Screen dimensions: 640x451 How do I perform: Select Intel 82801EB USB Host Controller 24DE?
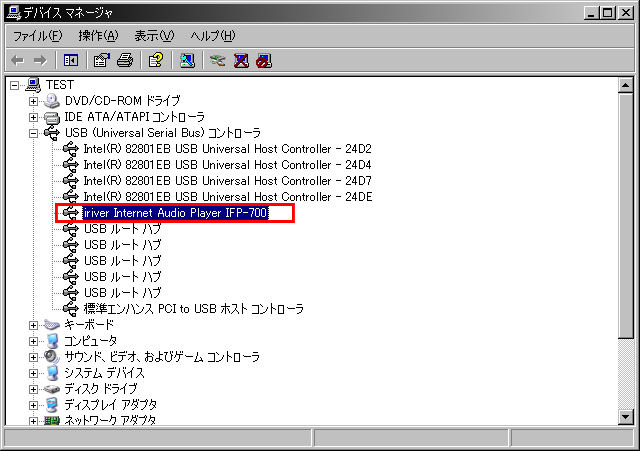coord(228,197)
